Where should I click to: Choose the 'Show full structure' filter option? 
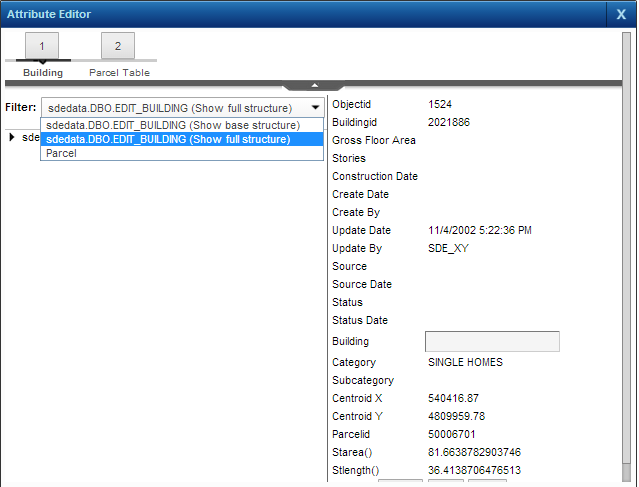168,139
